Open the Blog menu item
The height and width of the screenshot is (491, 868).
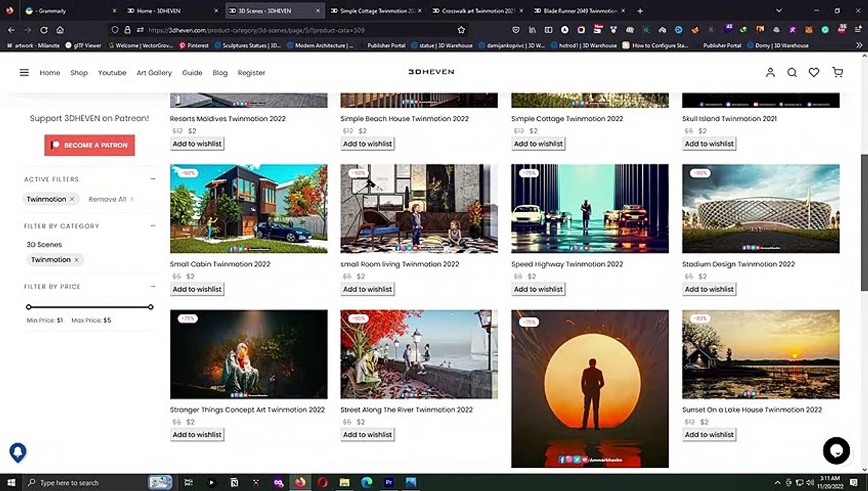220,72
